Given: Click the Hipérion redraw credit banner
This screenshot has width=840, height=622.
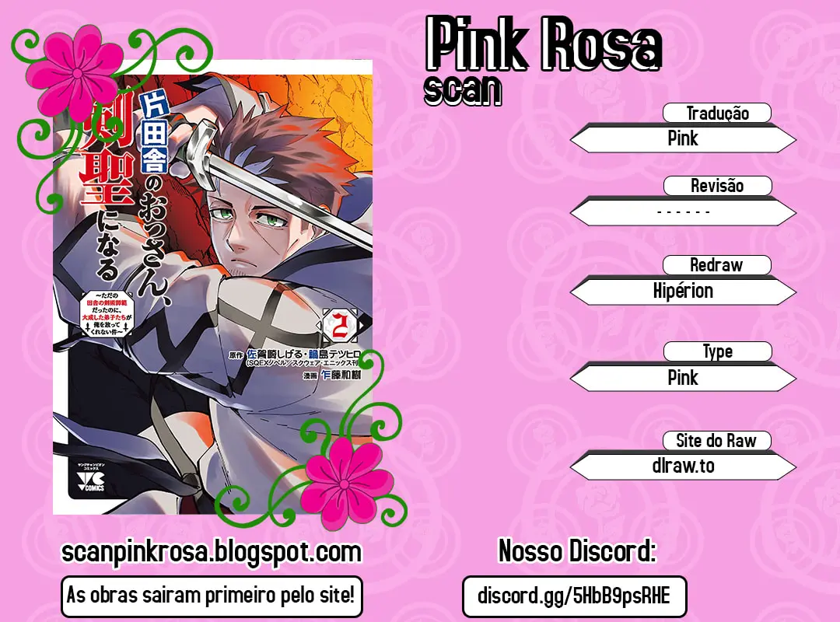Looking at the screenshot, I should point(683,291).
